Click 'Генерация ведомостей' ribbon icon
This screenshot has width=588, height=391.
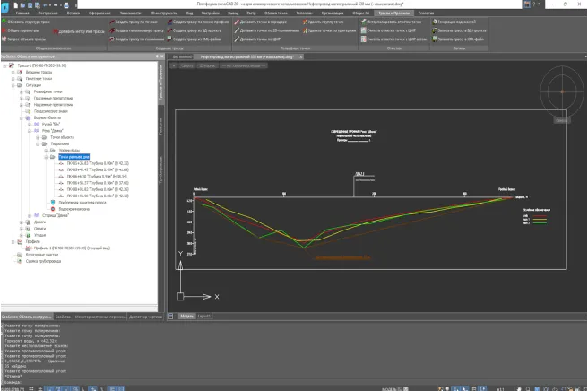(x=458, y=22)
